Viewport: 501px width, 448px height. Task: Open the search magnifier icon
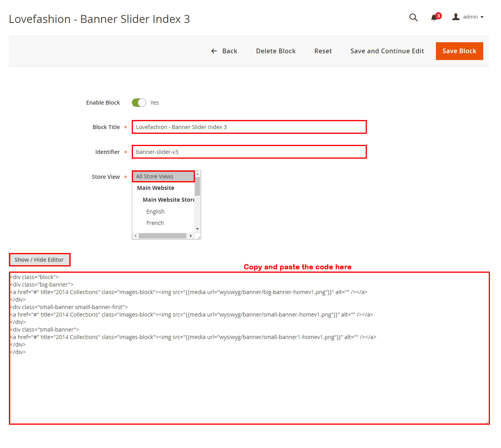pos(413,17)
